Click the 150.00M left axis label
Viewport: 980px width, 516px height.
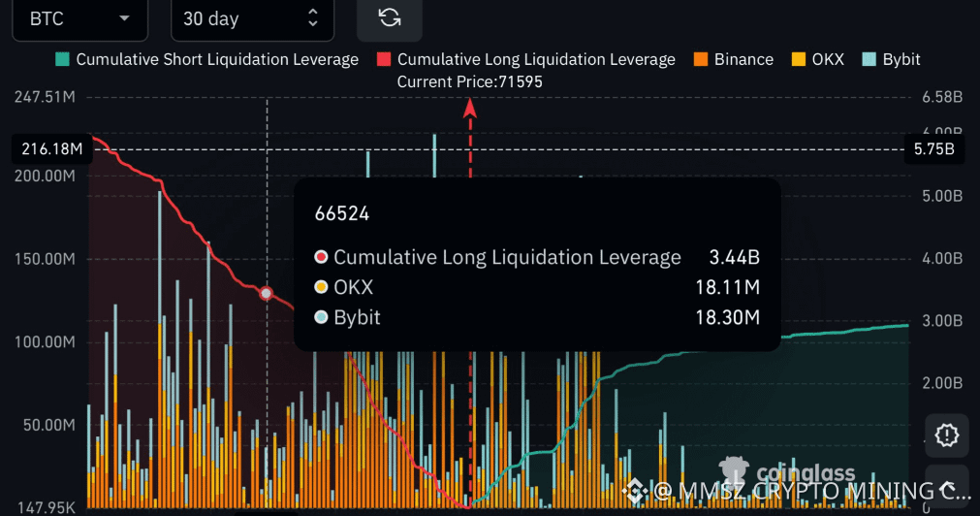(x=45, y=259)
